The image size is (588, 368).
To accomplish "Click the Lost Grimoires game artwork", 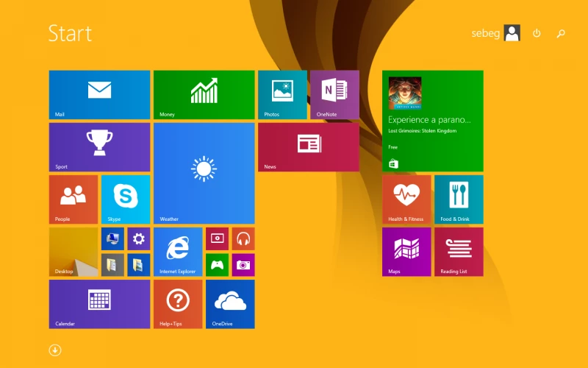I will click(x=405, y=93).
